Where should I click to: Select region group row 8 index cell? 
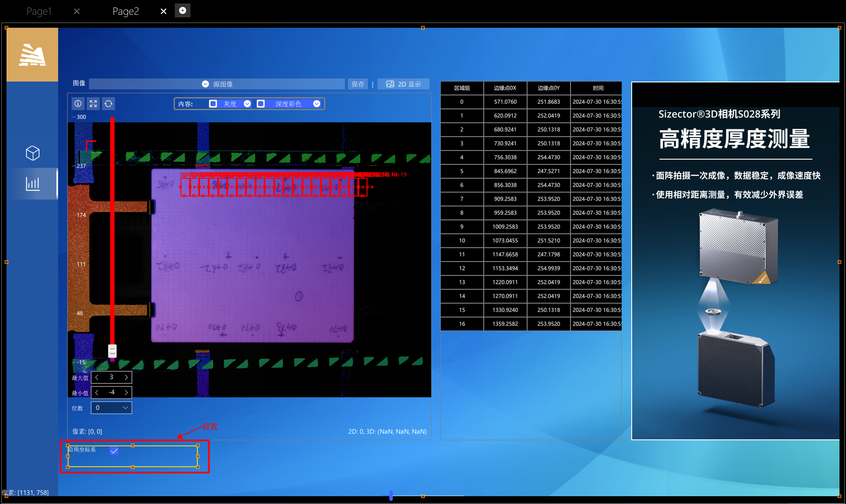[x=462, y=213]
